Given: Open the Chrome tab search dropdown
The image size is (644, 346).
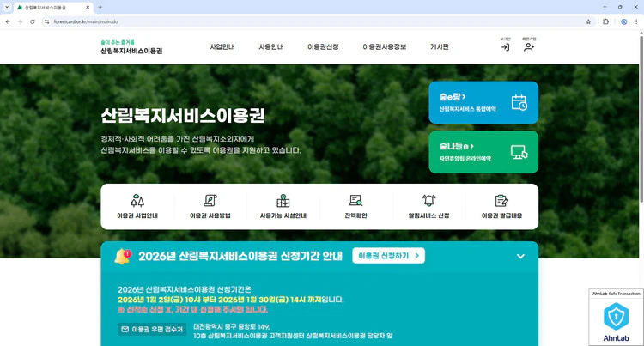Looking at the screenshot, I should pyautogui.click(x=8, y=7).
